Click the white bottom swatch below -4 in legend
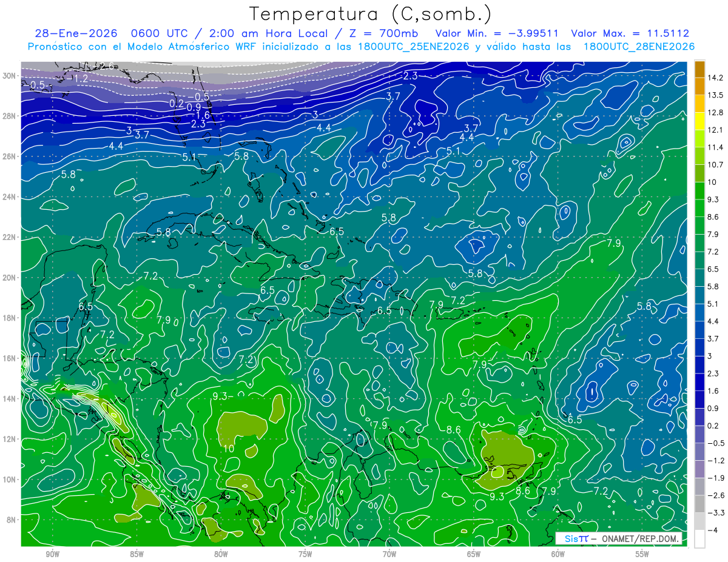 pos(699,539)
